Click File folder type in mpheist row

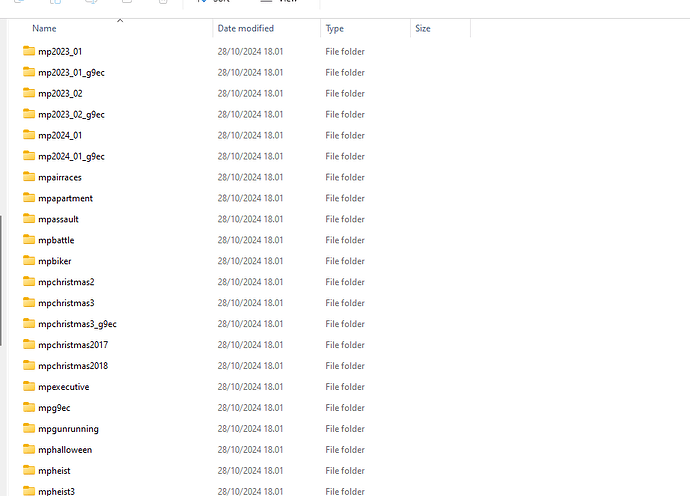[345, 471]
